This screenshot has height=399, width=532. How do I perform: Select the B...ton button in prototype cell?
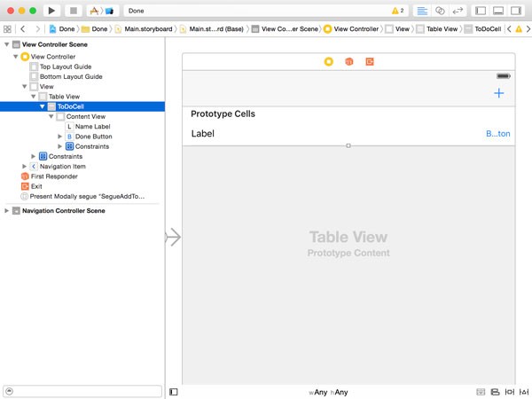pos(498,134)
